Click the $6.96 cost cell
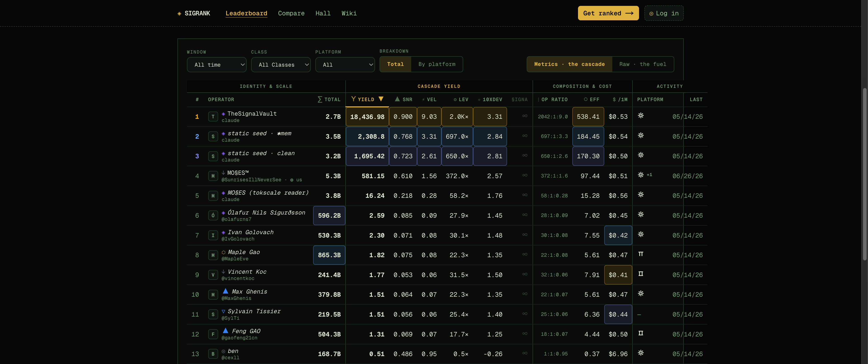This screenshot has height=364, width=868. [618, 354]
